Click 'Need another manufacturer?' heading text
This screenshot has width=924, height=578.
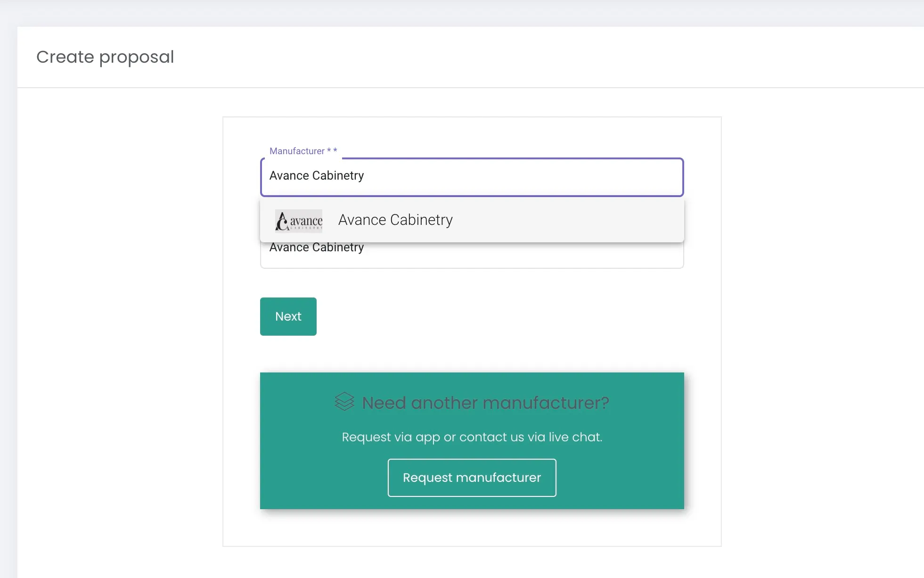click(x=485, y=403)
